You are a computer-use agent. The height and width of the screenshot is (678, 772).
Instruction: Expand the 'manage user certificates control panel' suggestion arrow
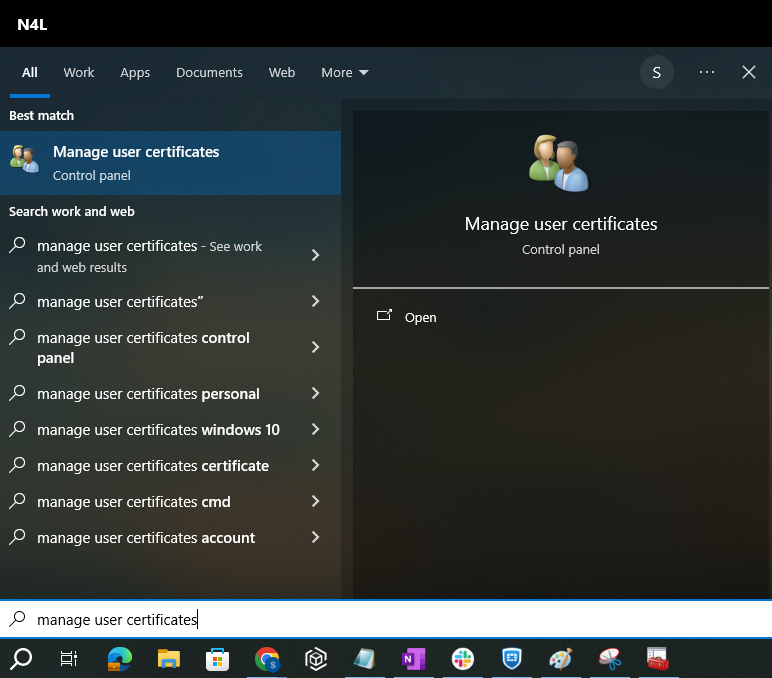coord(315,347)
